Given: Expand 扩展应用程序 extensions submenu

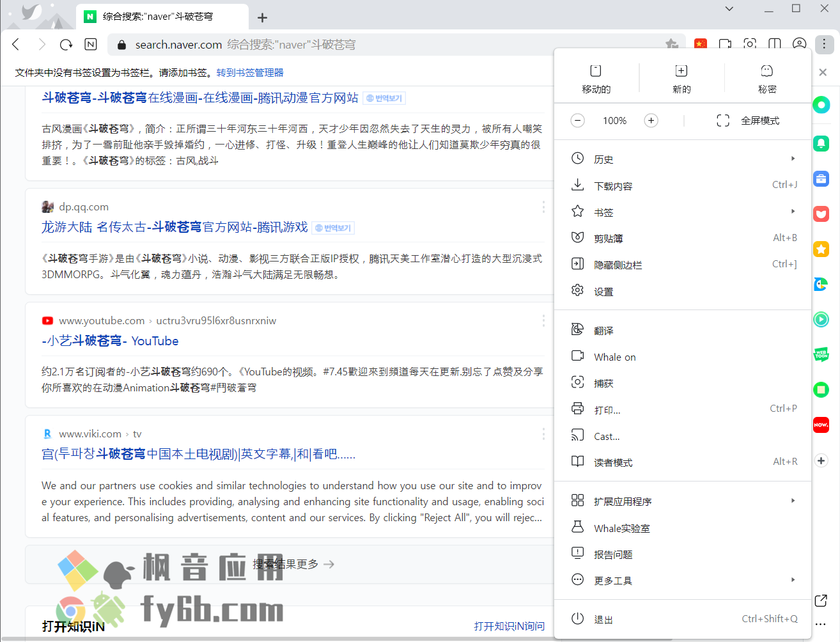Looking at the screenshot, I should [683, 501].
